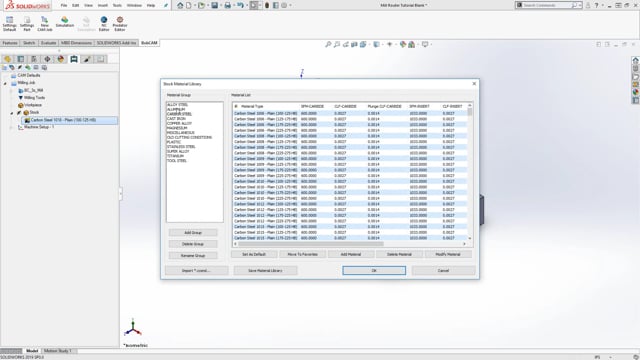
Task: Open Settings Part in BobCAM toolbar
Action: pyautogui.click(x=27, y=24)
